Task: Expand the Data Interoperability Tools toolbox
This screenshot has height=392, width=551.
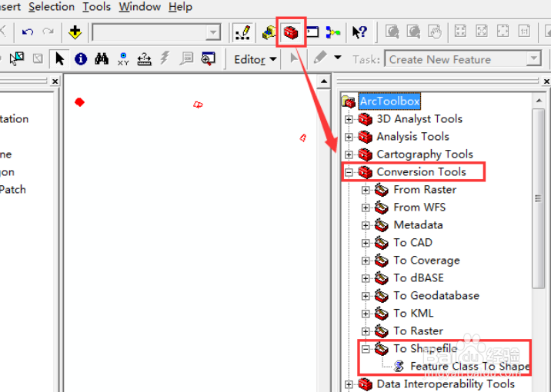Action: click(349, 384)
